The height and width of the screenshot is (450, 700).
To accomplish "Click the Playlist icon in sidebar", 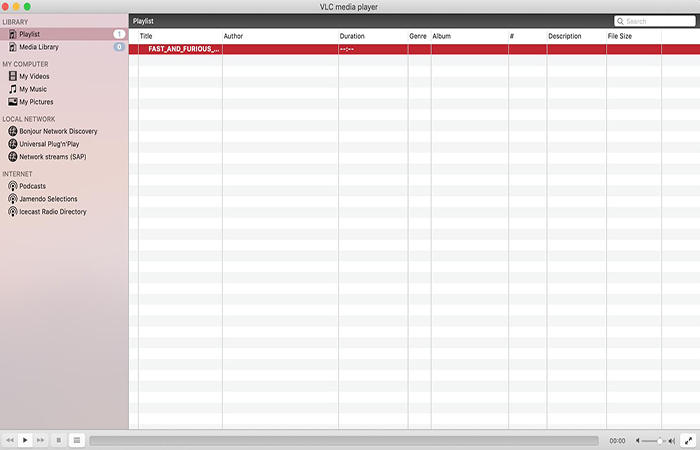I will 13,34.
